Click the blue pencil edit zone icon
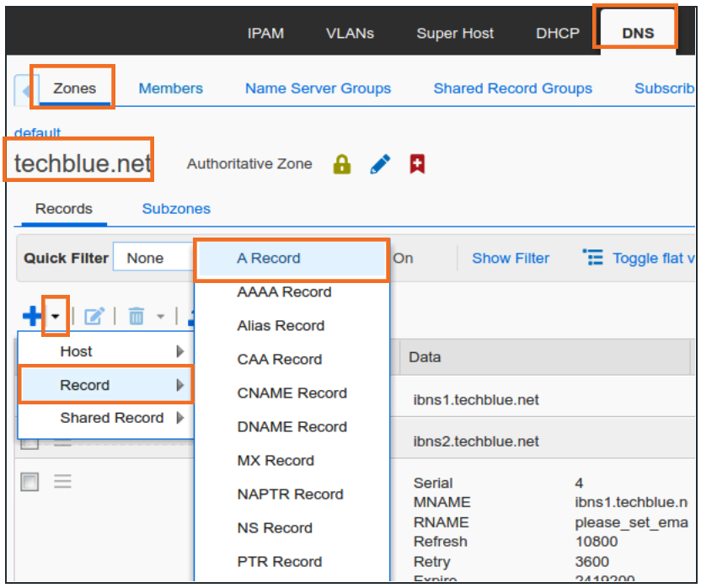701x588 pixels. pyautogui.click(x=381, y=164)
